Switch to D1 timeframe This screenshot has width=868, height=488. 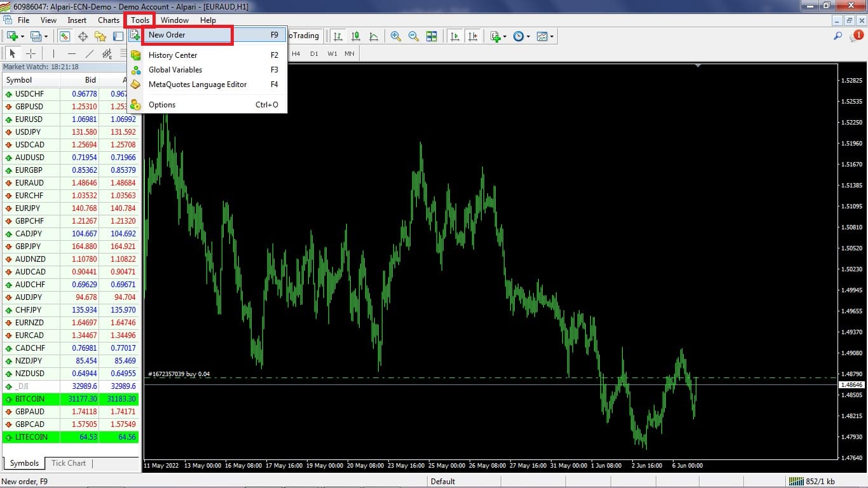[314, 54]
